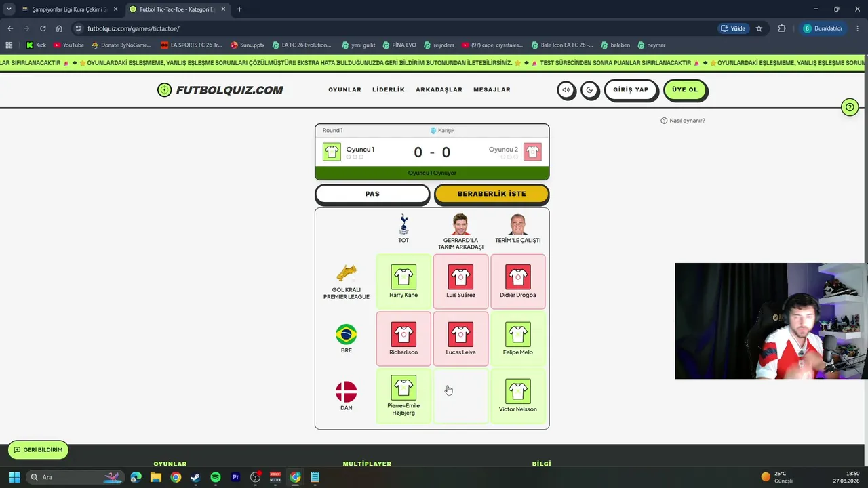Click the Tottenham club crest column header
Image resolution: width=868 pixels, height=488 pixels.
[x=403, y=224]
